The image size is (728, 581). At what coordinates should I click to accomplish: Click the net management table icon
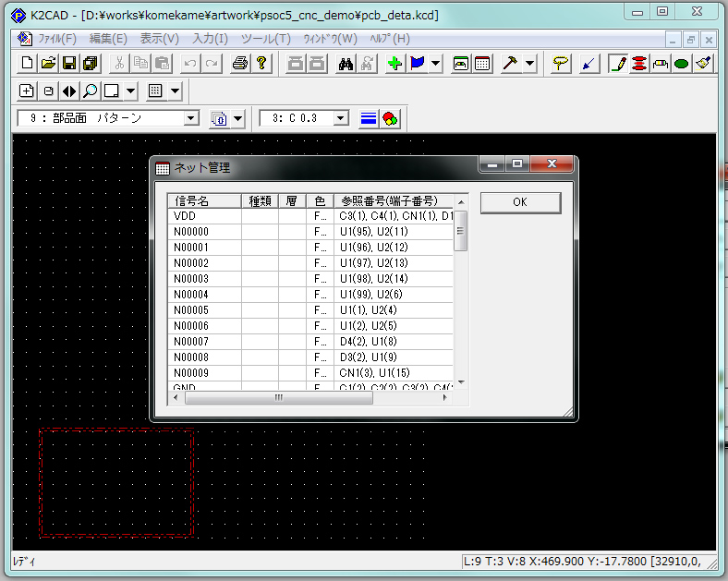coord(482,63)
